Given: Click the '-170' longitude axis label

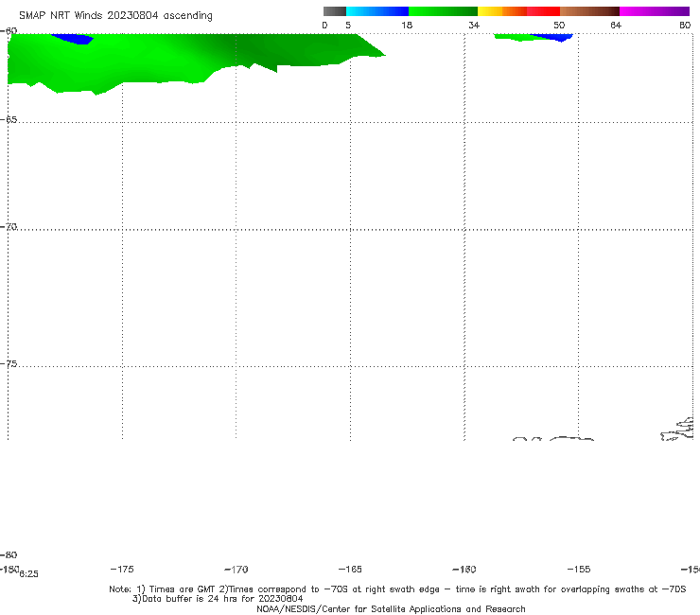Looking at the screenshot, I should click(x=236, y=570).
